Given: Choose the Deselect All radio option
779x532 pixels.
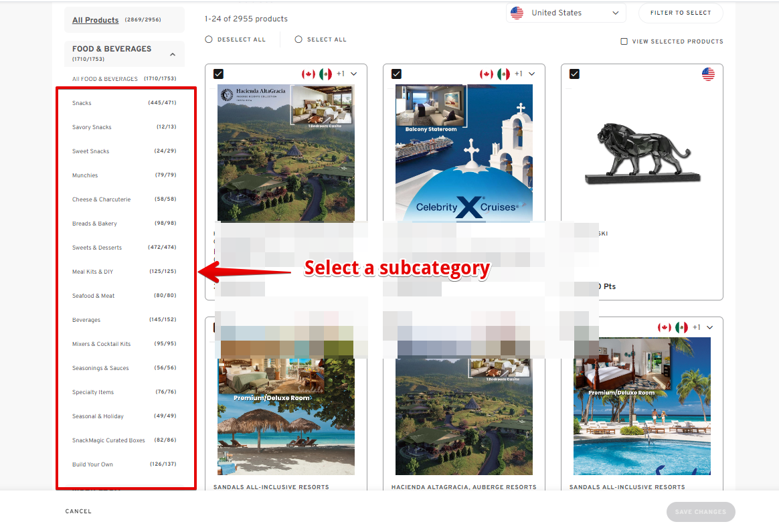Looking at the screenshot, I should [209, 39].
